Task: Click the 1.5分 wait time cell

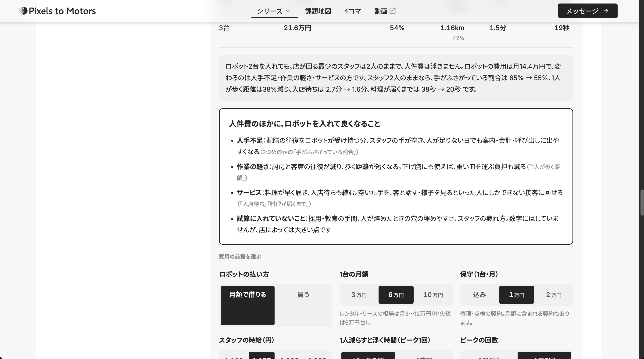Action: coord(498,28)
